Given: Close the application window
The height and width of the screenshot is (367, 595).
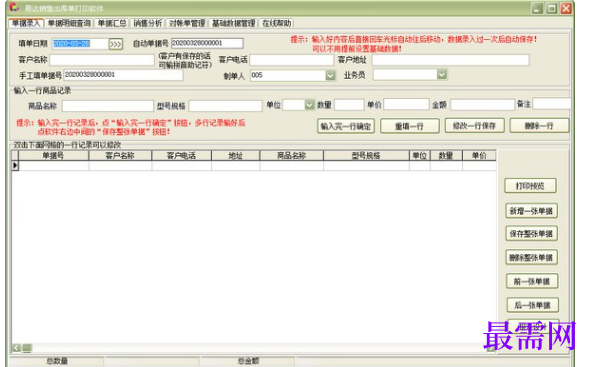Looking at the screenshot, I should click(x=566, y=8).
